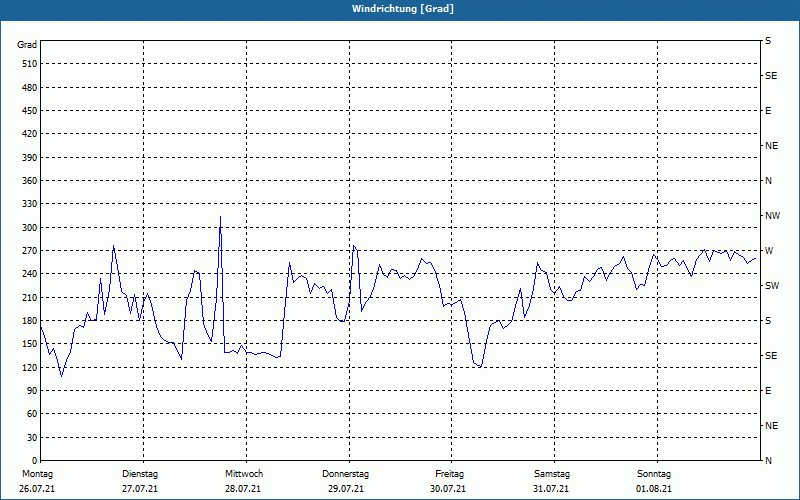Click the "Mittwoch" day label
Viewport: 800px width, 500px height.
pyautogui.click(x=244, y=474)
